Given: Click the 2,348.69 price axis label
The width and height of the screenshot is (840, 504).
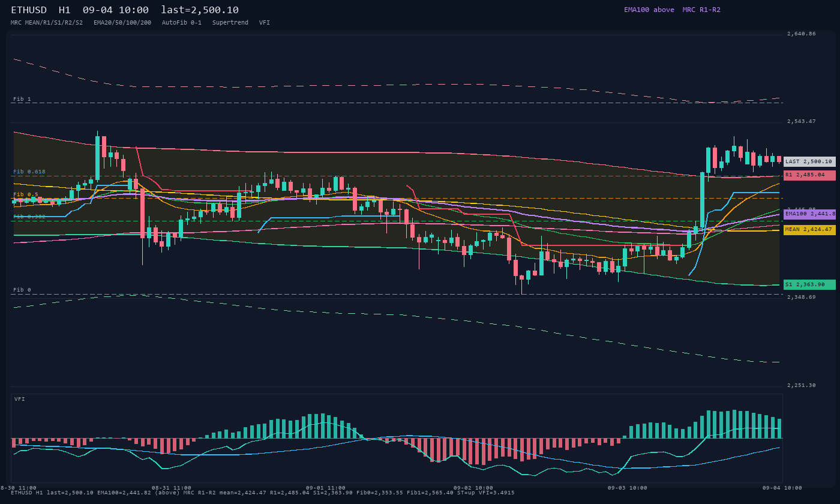Looking at the screenshot, I should pyautogui.click(x=802, y=297).
